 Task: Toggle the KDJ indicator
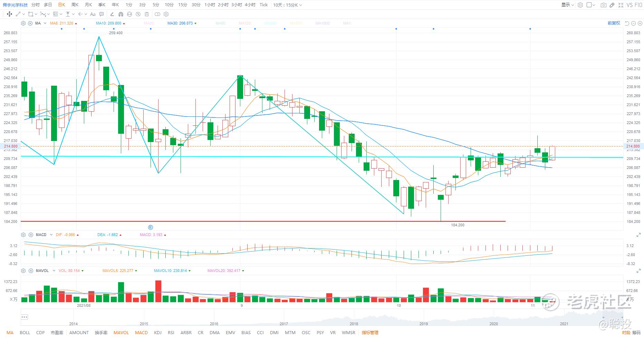pos(158,333)
